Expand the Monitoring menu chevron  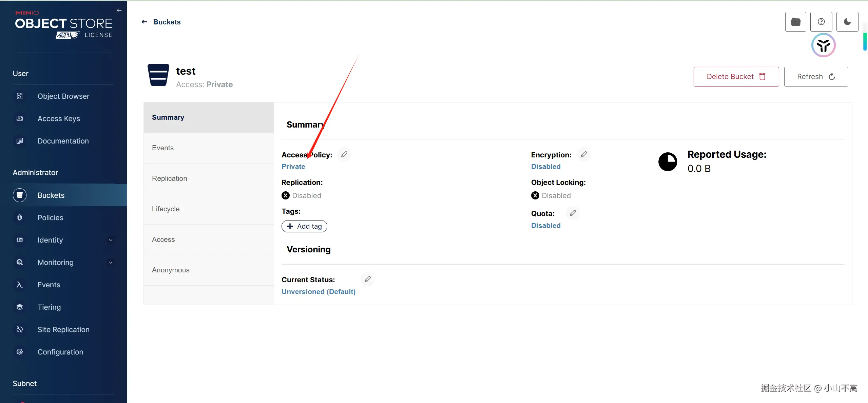(111, 263)
